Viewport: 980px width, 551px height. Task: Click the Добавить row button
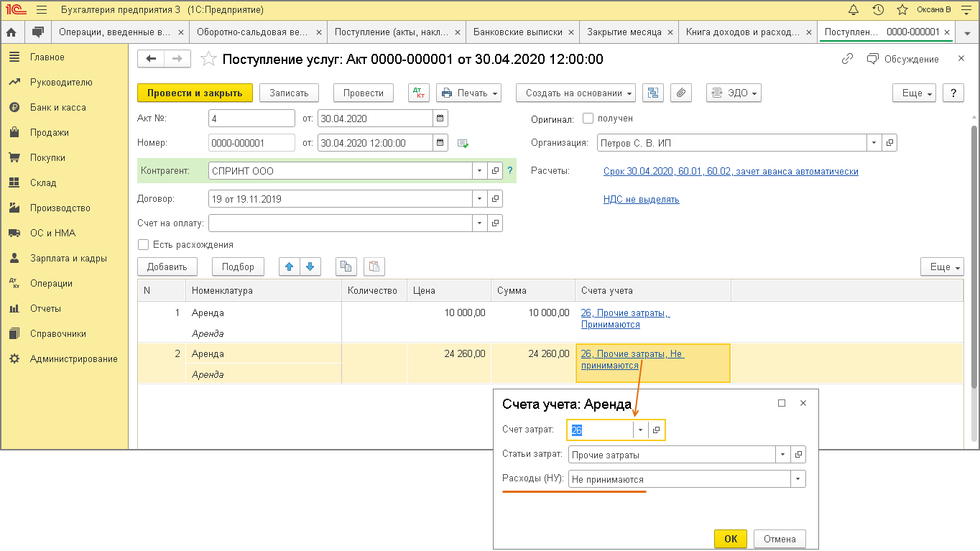(167, 267)
